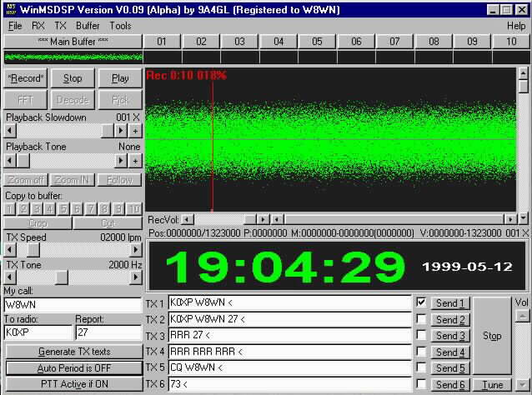Check the TX 4 checkbox
532x395 pixels.
(x=421, y=352)
